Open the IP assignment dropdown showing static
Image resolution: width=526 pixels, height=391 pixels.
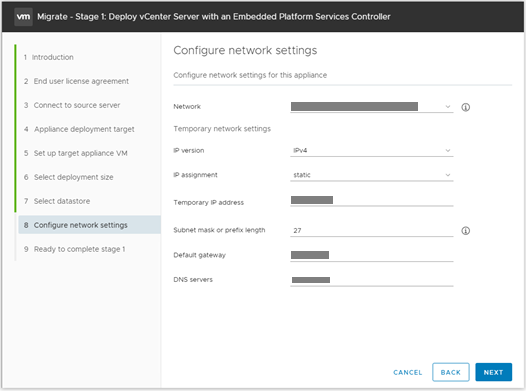click(372, 175)
